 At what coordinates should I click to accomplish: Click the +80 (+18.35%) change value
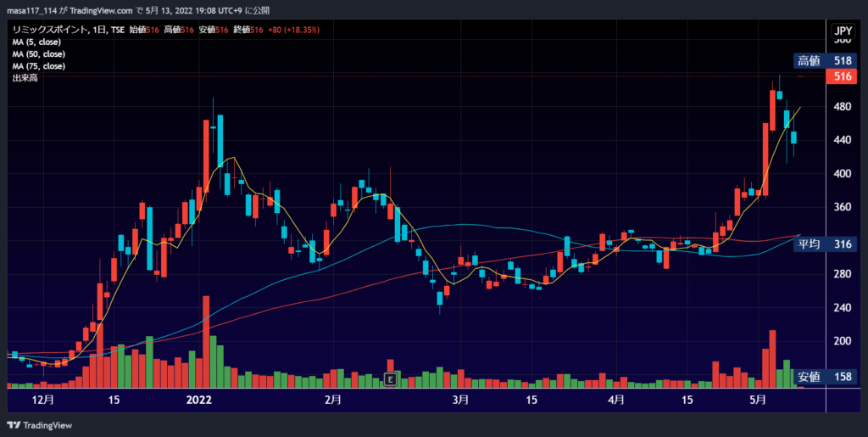[294, 31]
